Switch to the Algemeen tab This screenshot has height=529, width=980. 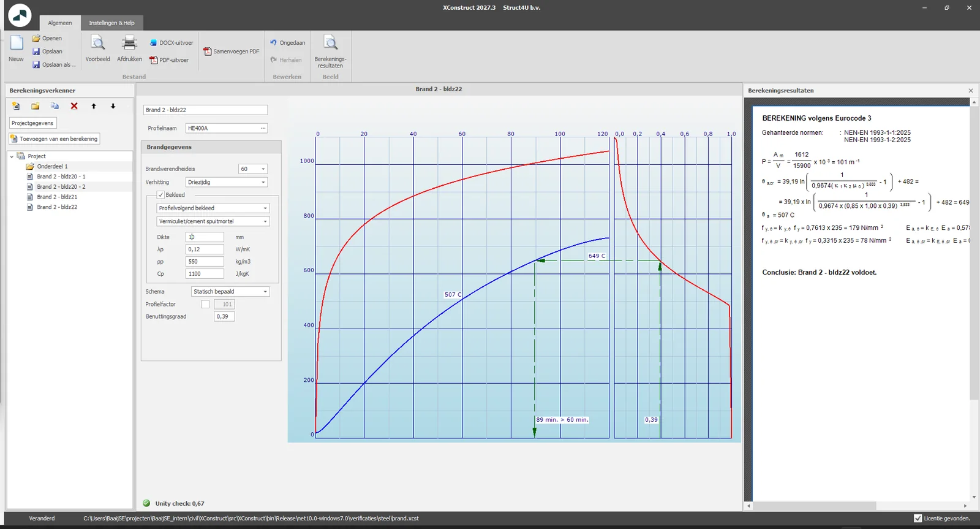[60, 23]
